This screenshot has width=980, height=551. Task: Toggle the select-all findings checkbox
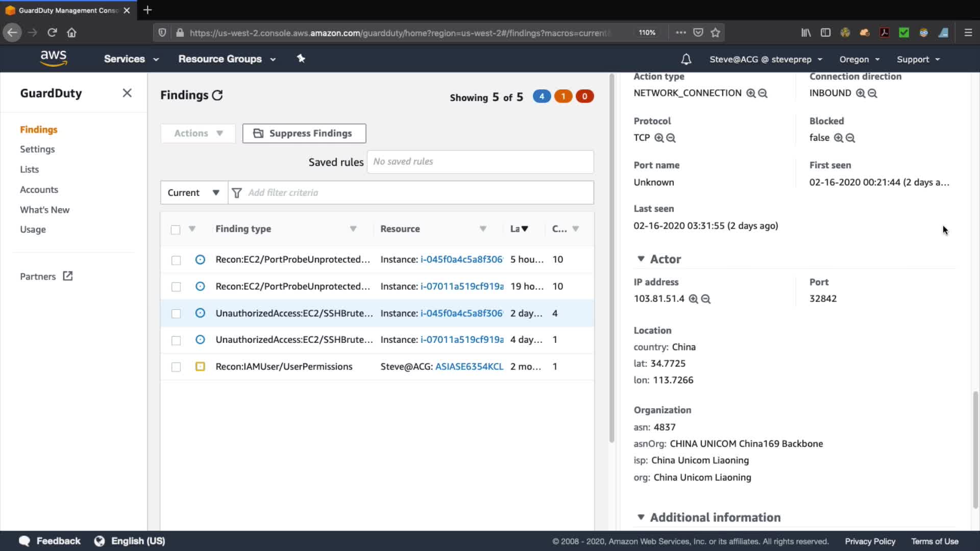[x=176, y=230]
